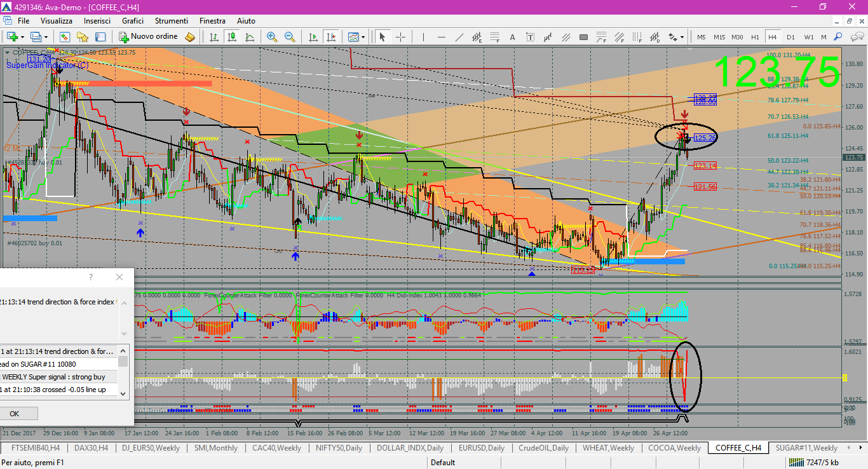Open the Finestra menu
The height and width of the screenshot is (469, 868).
212,21
